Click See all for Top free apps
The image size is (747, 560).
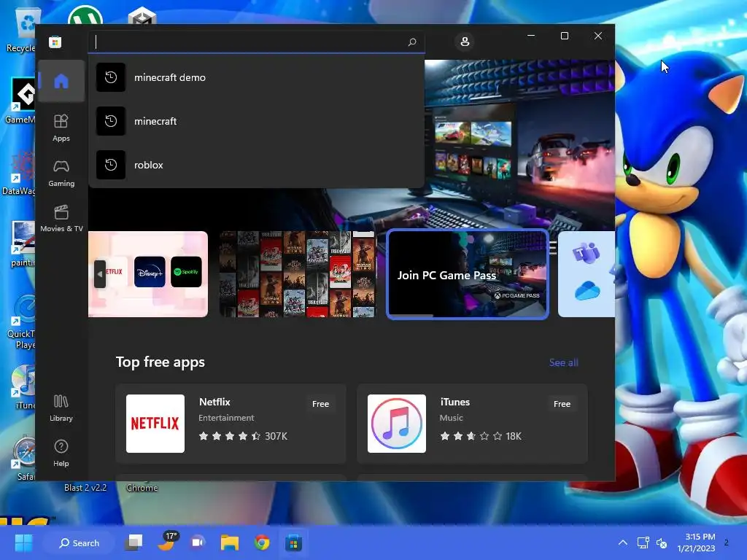point(564,362)
